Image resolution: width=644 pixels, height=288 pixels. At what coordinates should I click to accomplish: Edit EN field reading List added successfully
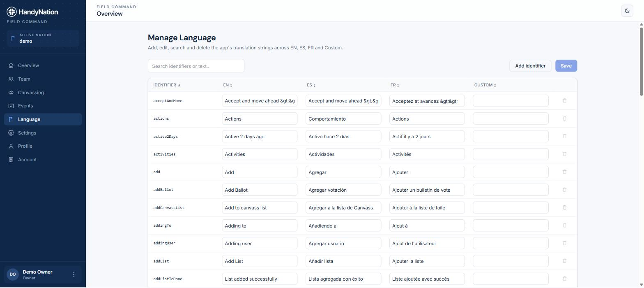tap(260, 279)
